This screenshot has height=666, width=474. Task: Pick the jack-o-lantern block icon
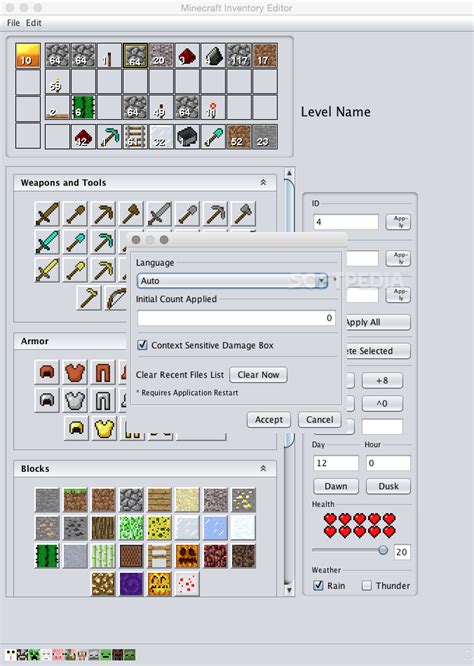[x=159, y=584]
